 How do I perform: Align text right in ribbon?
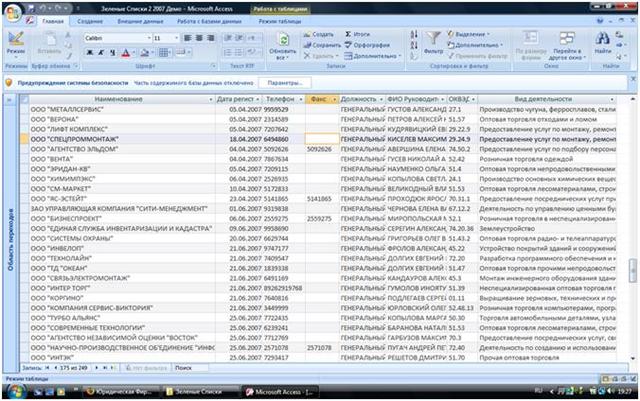pyautogui.click(x=211, y=38)
